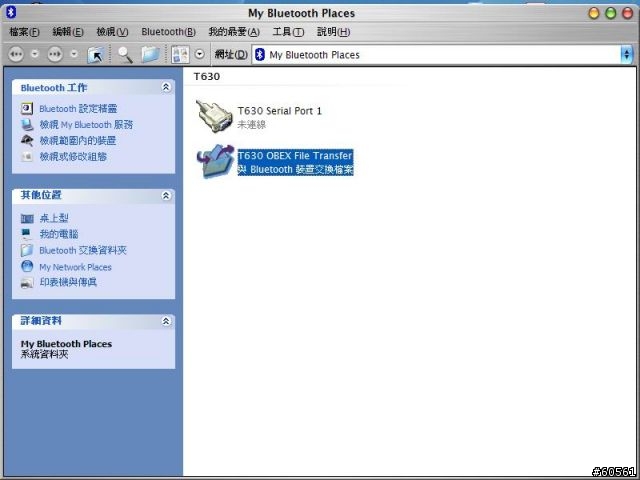Open the My Network Places link
The image size is (640, 480).
click(76, 267)
